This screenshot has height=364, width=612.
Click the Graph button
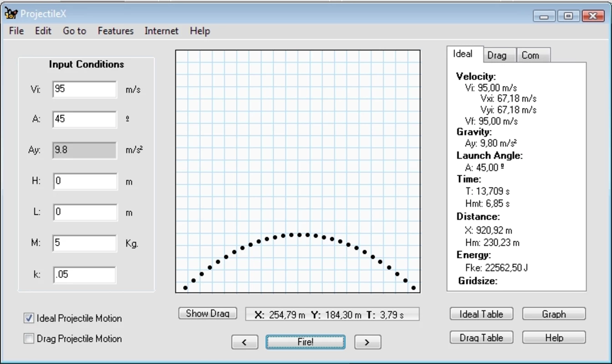(x=554, y=314)
